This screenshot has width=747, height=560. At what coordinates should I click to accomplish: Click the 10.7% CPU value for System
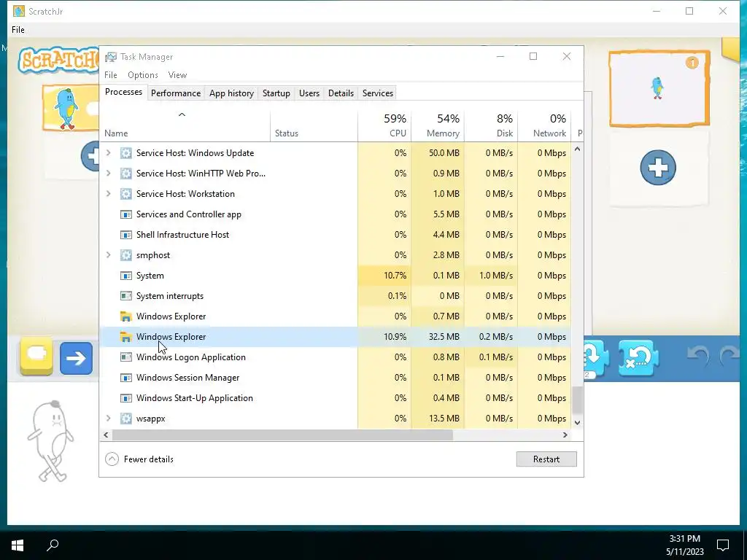395,276
